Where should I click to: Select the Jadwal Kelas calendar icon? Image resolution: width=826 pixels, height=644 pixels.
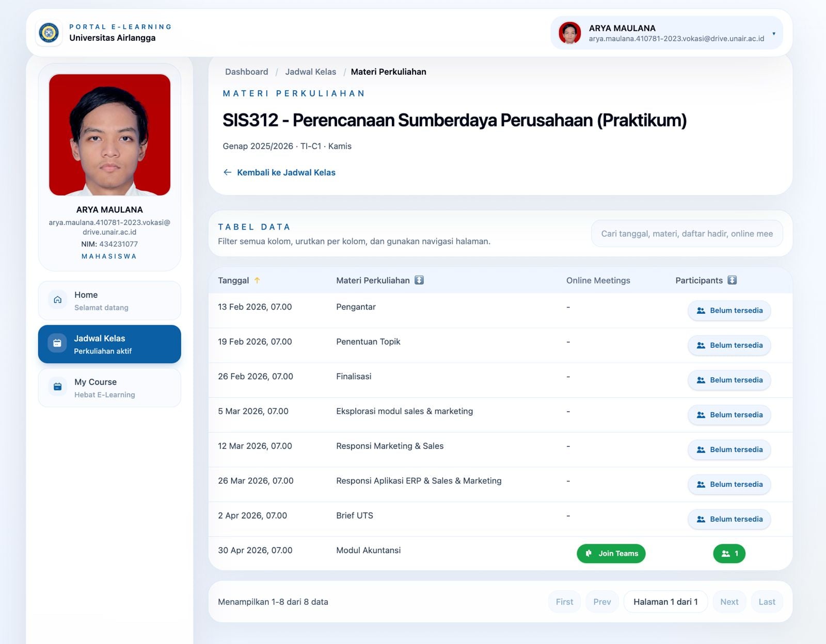tap(57, 343)
